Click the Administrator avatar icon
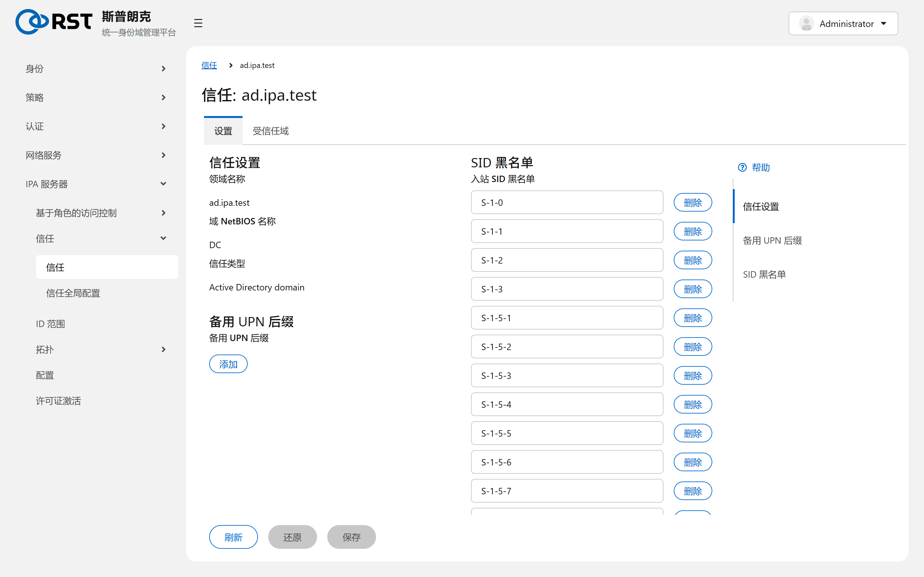This screenshot has width=924, height=577. pyautogui.click(x=806, y=24)
